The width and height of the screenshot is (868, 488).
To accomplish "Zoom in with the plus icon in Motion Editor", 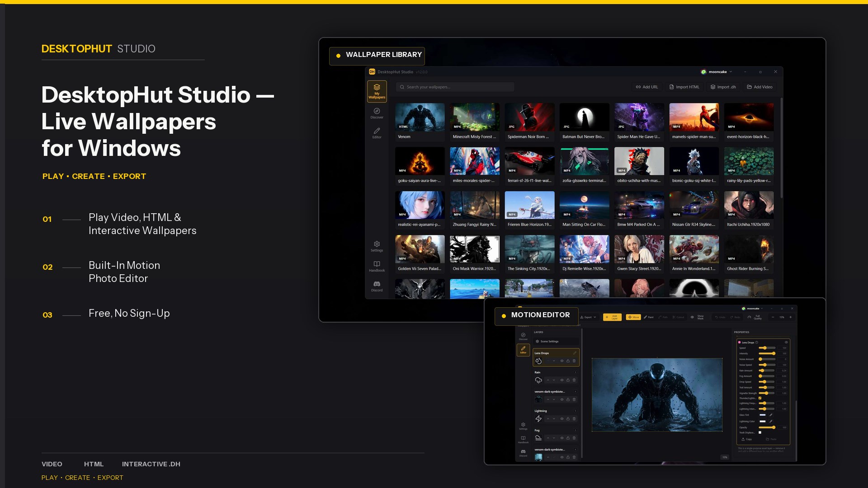I will pyautogui.click(x=790, y=317).
